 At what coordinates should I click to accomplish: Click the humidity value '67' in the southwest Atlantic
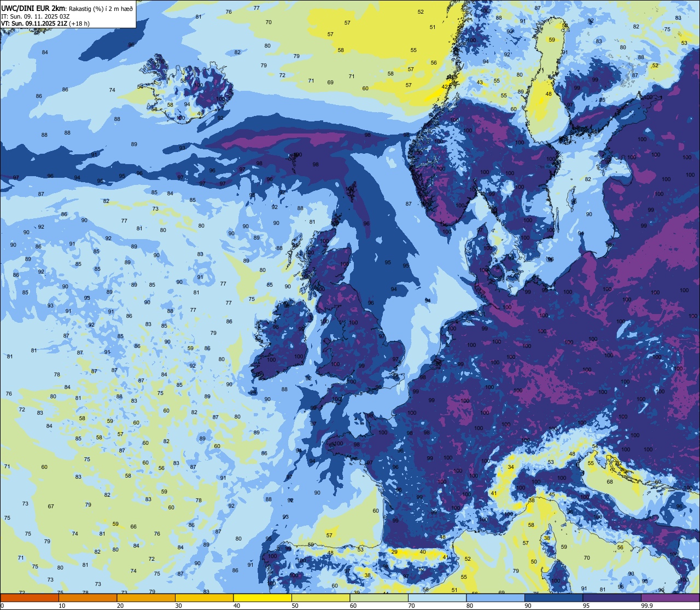[51, 507]
